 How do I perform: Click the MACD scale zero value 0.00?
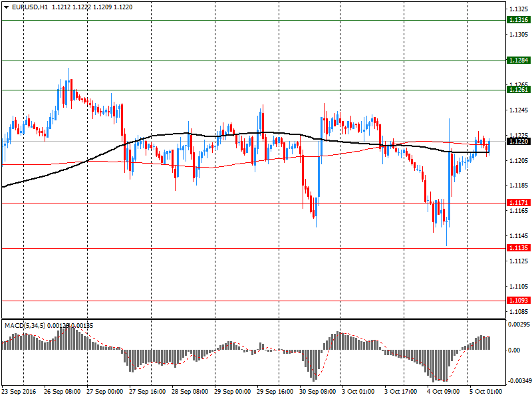(x=515, y=350)
